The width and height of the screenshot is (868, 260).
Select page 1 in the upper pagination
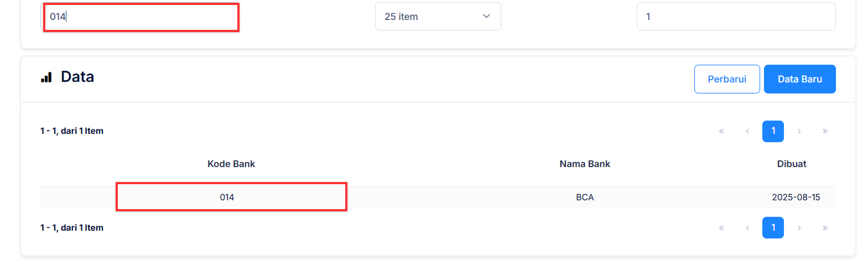click(x=773, y=131)
